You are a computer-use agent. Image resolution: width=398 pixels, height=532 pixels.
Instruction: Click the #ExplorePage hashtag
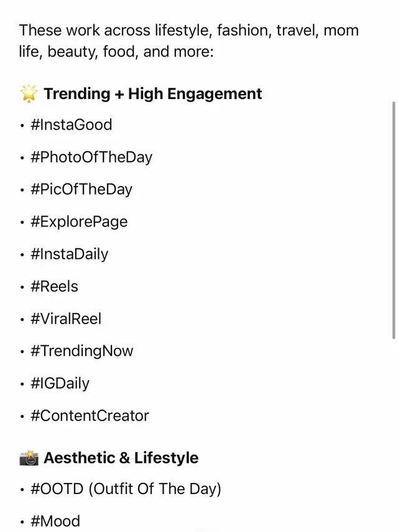click(x=79, y=222)
